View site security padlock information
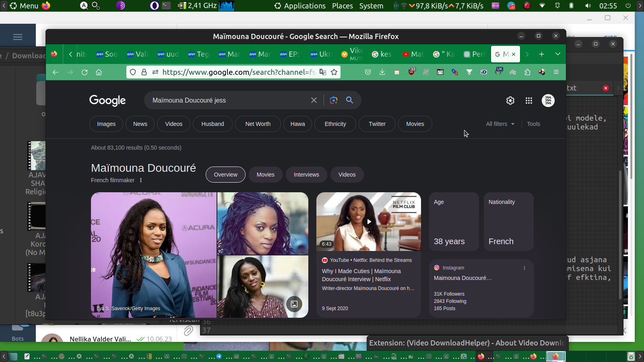Screen dimensions: 644x362 click(144, 72)
